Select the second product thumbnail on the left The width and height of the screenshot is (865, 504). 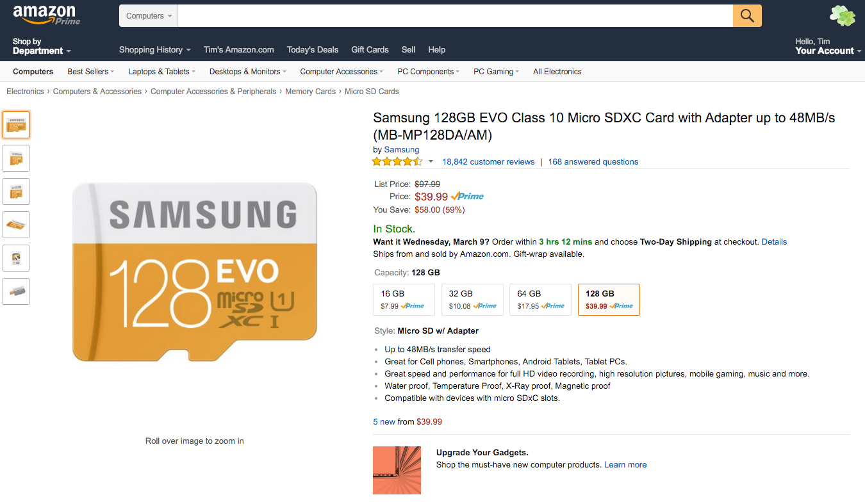16,158
